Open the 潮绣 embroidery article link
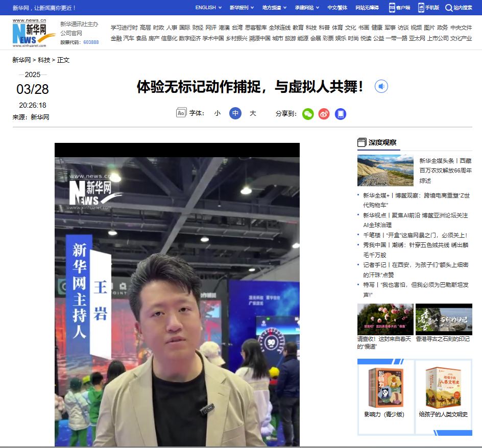The height and width of the screenshot is (448, 482). click(416, 250)
